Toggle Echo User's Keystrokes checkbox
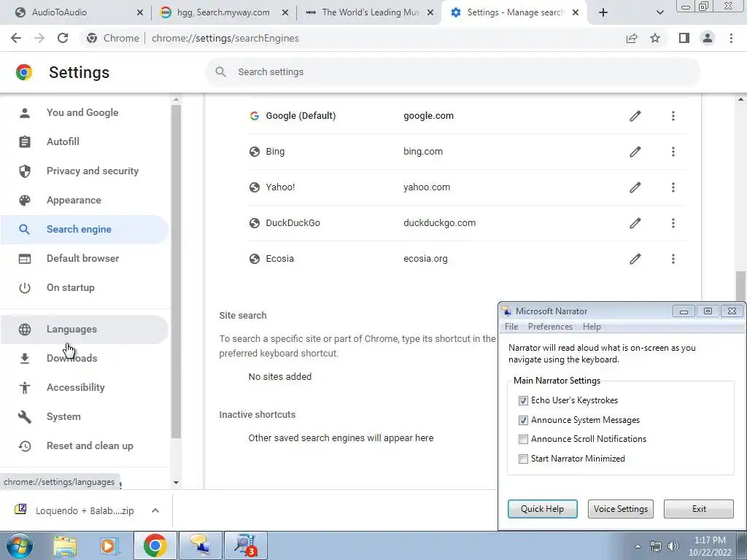The height and width of the screenshot is (560, 747). click(x=523, y=400)
